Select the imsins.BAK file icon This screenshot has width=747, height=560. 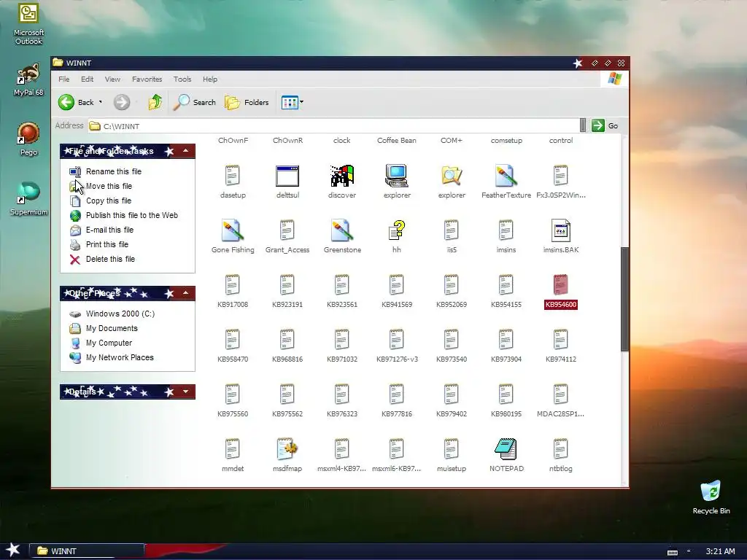[x=561, y=230]
